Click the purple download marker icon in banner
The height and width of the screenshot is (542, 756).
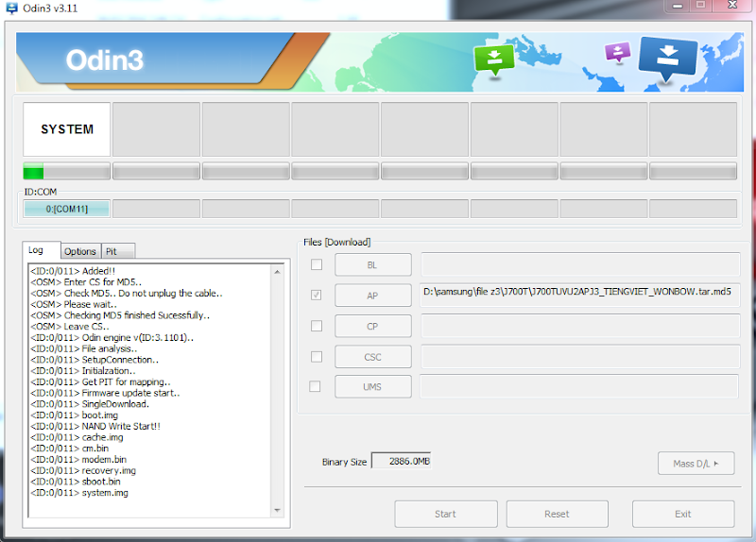[x=618, y=52]
